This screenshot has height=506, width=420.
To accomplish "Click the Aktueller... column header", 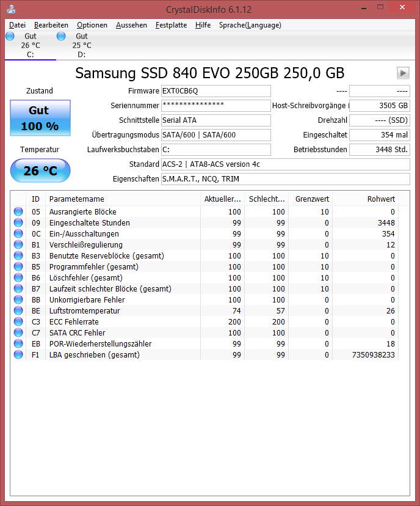I will [222, 199].
